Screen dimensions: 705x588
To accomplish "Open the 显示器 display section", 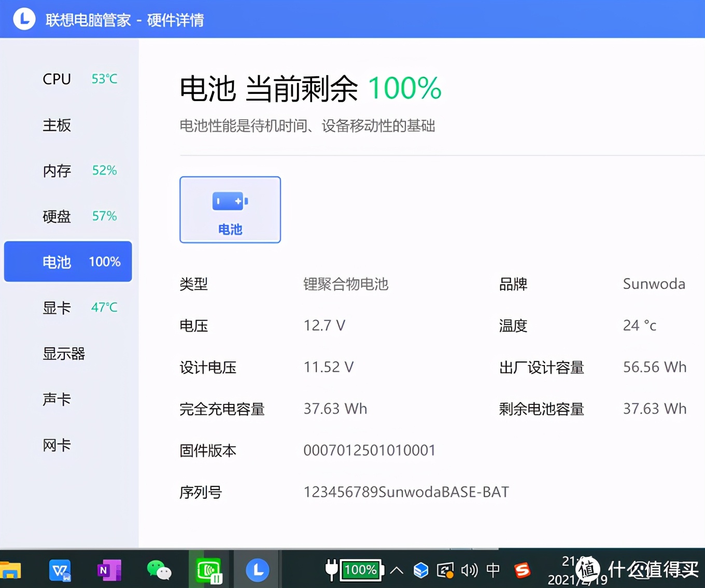I will (63, 353).
